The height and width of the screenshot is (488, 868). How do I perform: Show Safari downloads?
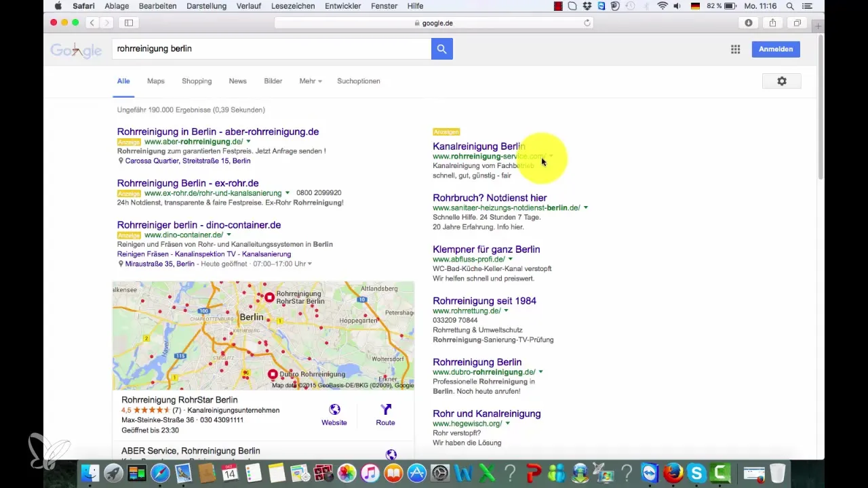tap(749, 22)
